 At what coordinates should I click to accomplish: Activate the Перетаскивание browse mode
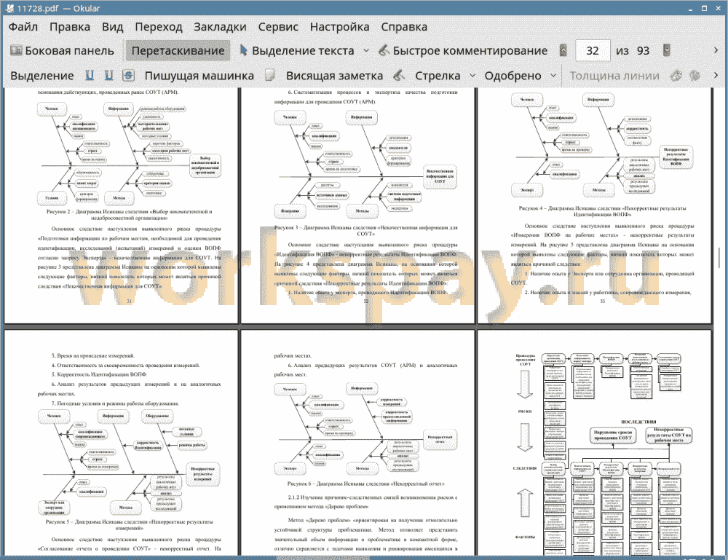178,51
